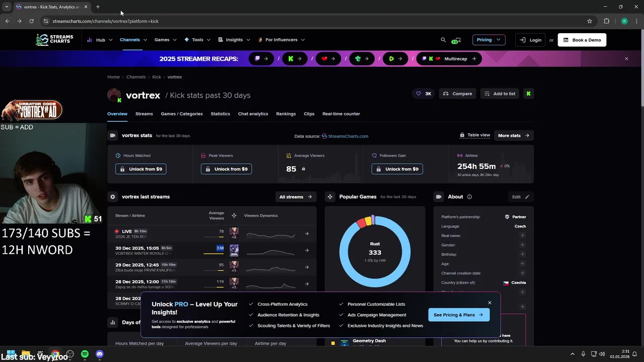
Task: Add Real name via plus icon
Action: [522, 235]
